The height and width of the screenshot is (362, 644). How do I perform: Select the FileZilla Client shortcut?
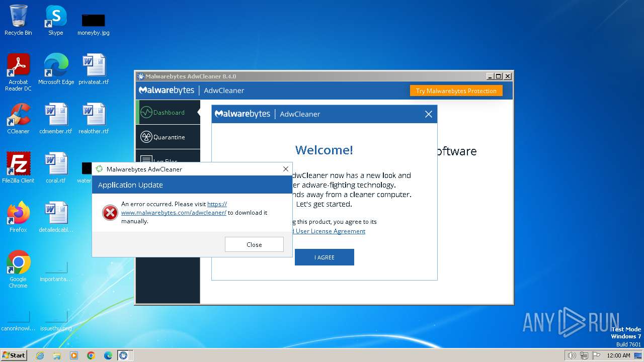[18, 168]
